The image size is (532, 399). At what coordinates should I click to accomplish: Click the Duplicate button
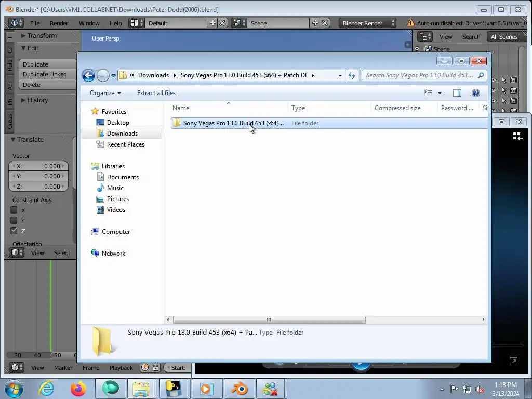point(48,64)
